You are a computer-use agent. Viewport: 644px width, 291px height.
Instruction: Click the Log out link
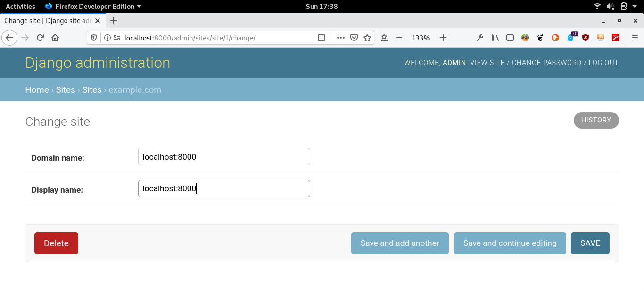pos(603,63)
